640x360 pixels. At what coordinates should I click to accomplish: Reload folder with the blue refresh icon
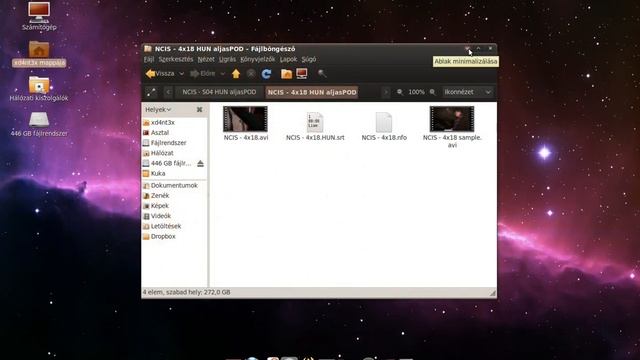pos(267,74)
